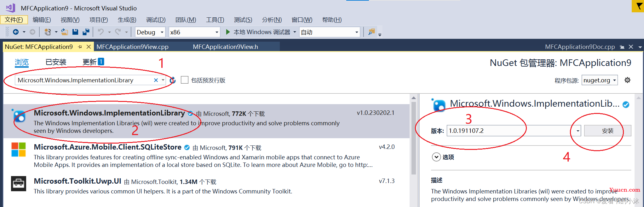Click the Undo arrow icon
Screen dimensions: 644x207
(101, 32)
